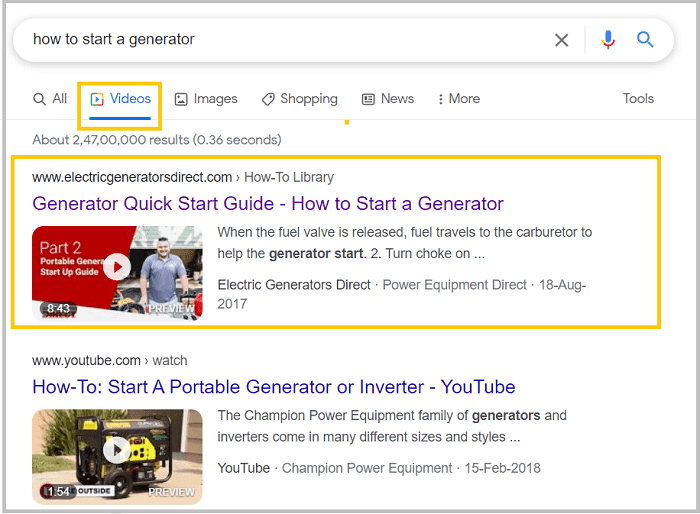Open the Images tab
Image resolution: width=700 pixels, height=514 pixels.
pyautogui.click(x=206, y=99)
